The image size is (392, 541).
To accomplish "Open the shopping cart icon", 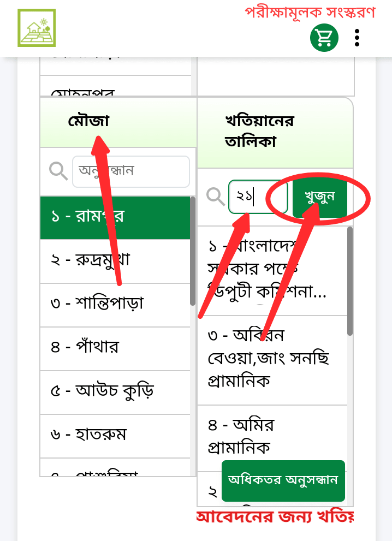I will point(324,37).
